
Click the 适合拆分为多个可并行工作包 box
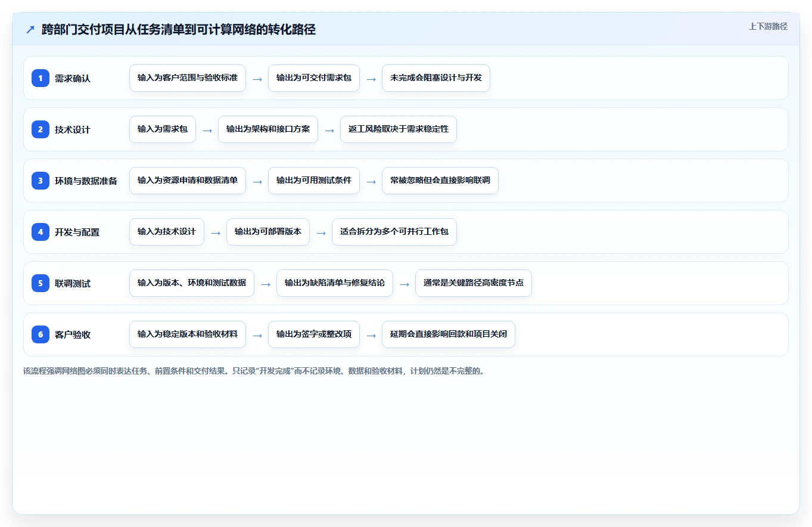click(394, 232)
